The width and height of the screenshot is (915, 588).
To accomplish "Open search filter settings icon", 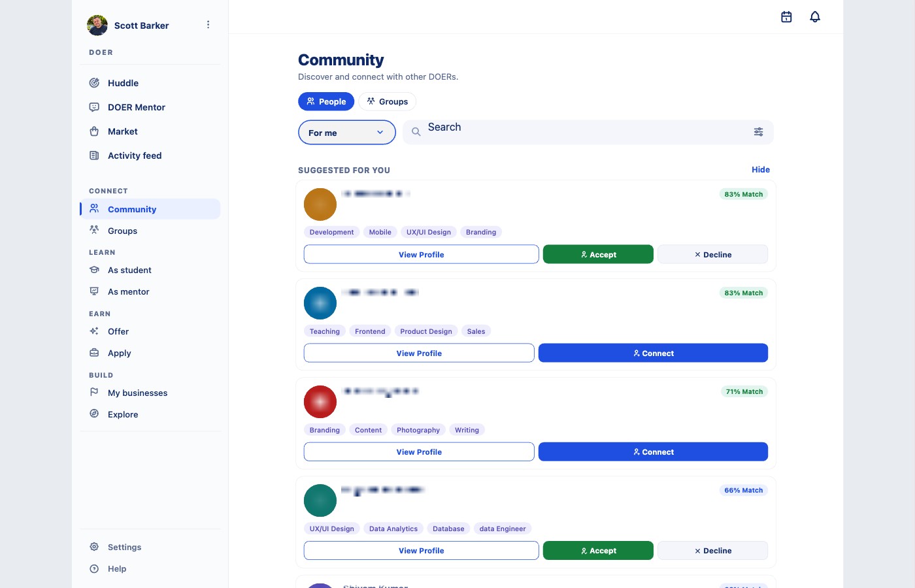I will tap(758, 132).
